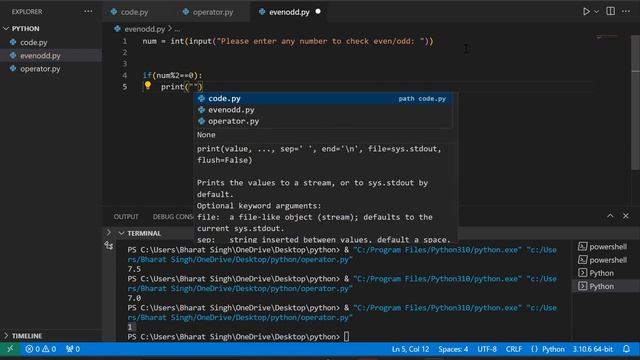Choose code.py from the suggestion list
This screenshot has width=640, height=360.
tap(322, 98)
